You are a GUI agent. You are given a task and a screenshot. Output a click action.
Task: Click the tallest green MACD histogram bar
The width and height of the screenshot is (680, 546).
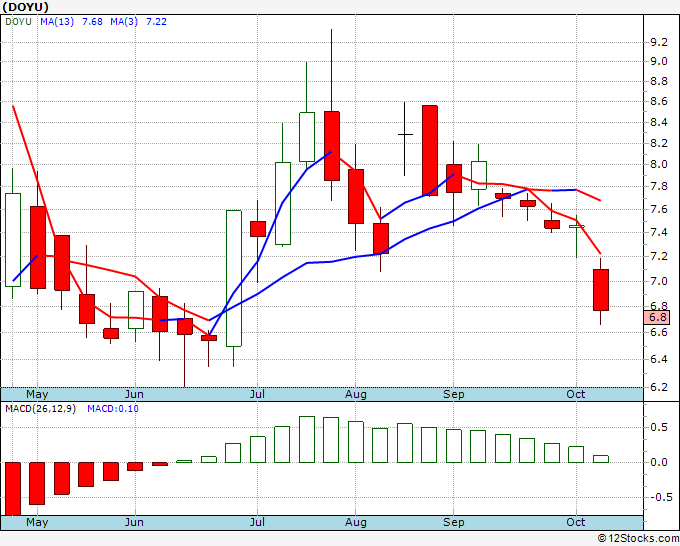pyautogui.click(x=307, y=439)
